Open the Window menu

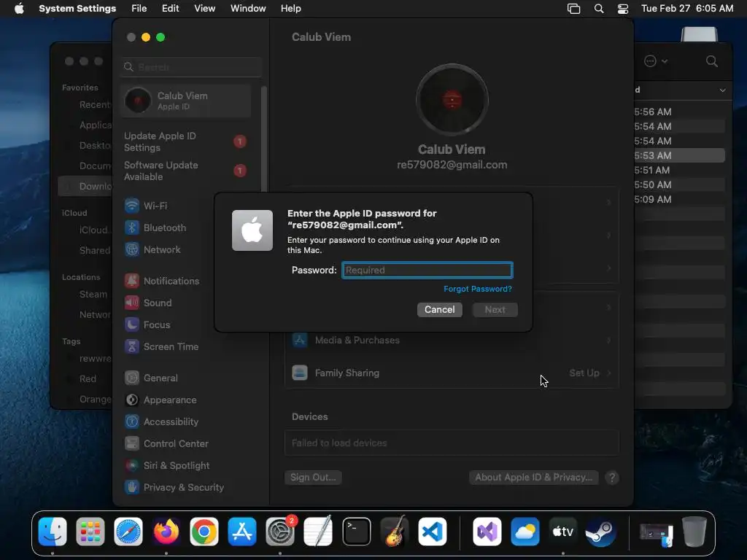tap(248, 9)
